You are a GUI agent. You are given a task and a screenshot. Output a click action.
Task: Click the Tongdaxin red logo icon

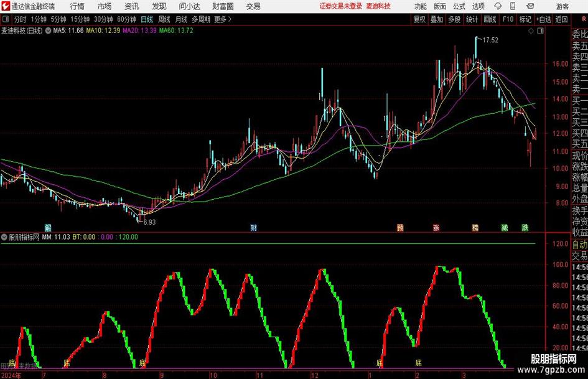[x=6, y=6]
